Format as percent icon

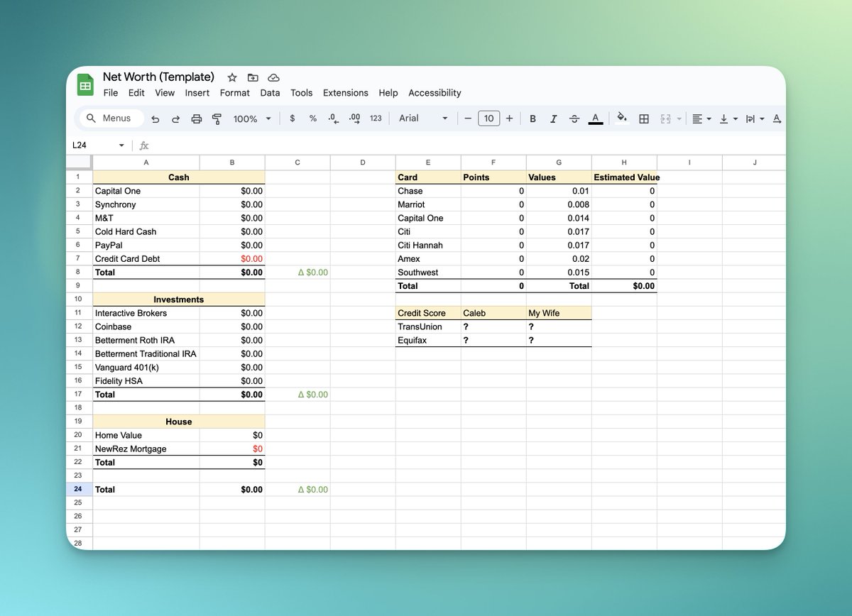[x=312, y=119]
